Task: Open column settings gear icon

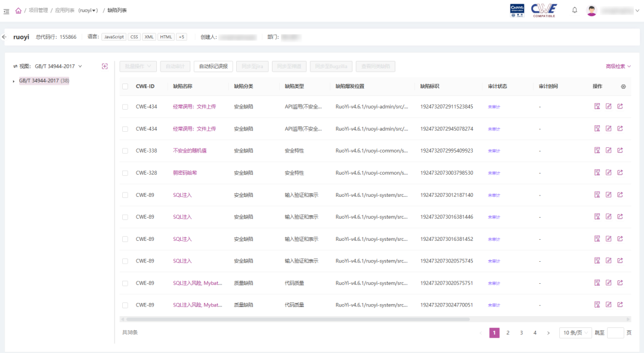Action: [x=623, y=86]
